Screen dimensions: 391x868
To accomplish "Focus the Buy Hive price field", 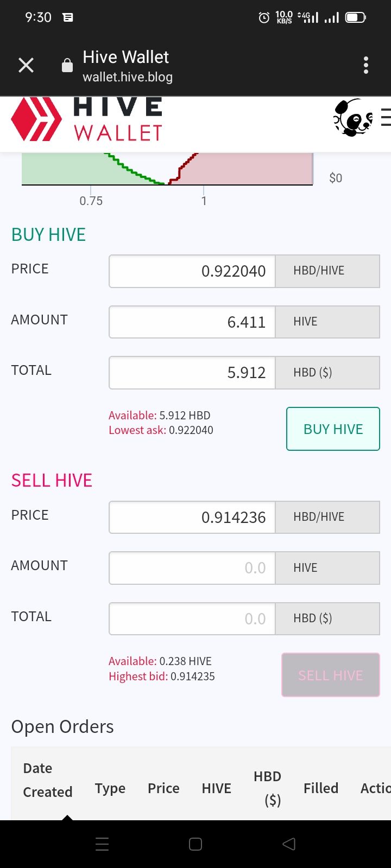I will [x=192, y=271].
